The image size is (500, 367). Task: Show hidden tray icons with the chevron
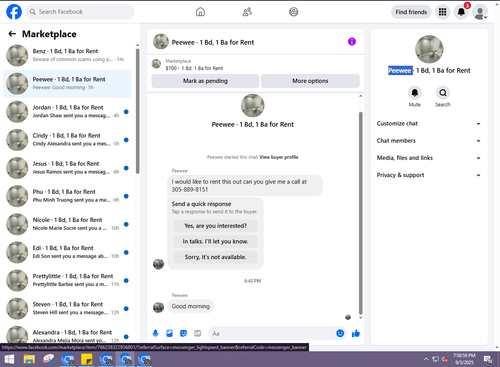point(426,359)
